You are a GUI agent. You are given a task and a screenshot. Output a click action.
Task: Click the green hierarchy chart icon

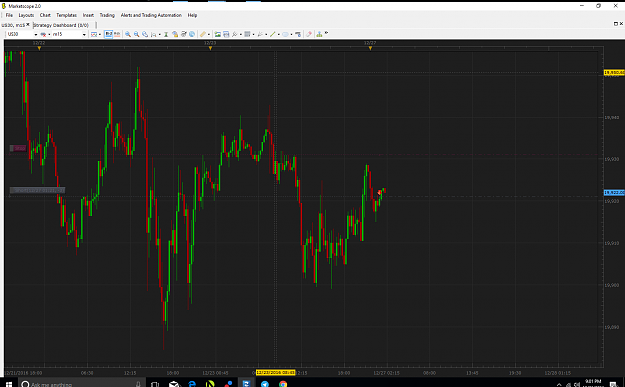click(319, 34)
